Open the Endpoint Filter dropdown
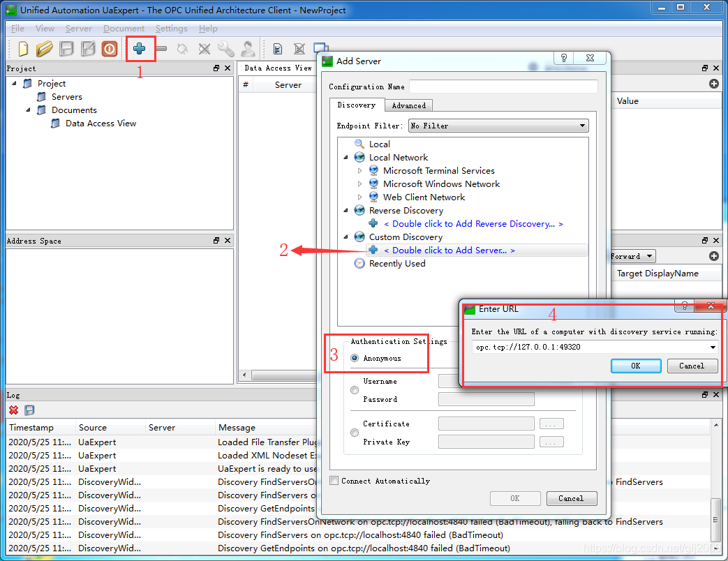 click(x=498, y=126)
